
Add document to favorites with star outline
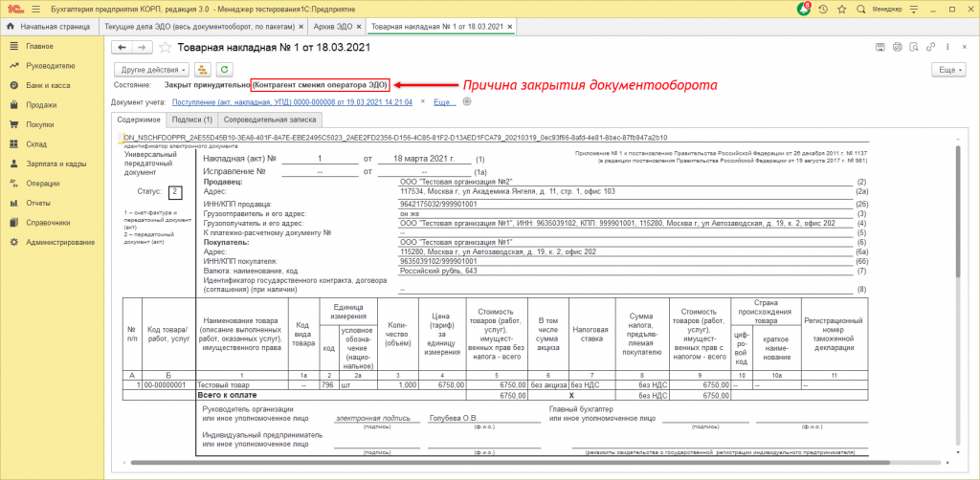point(166,47)
